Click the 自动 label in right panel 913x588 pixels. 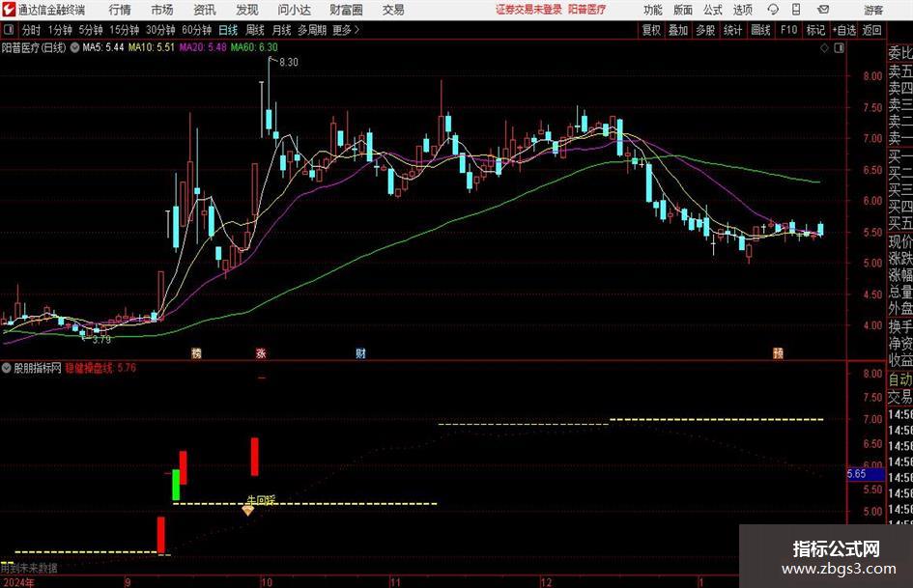(x=899, y=379)
